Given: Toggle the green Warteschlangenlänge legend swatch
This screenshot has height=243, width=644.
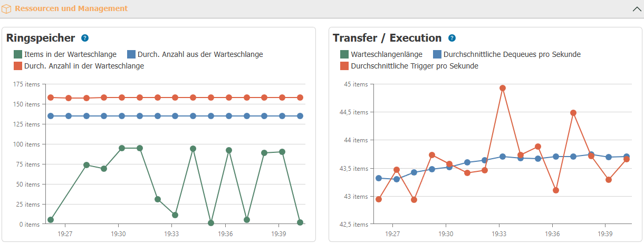Looking at the screenshot, I should click(344, 54).
